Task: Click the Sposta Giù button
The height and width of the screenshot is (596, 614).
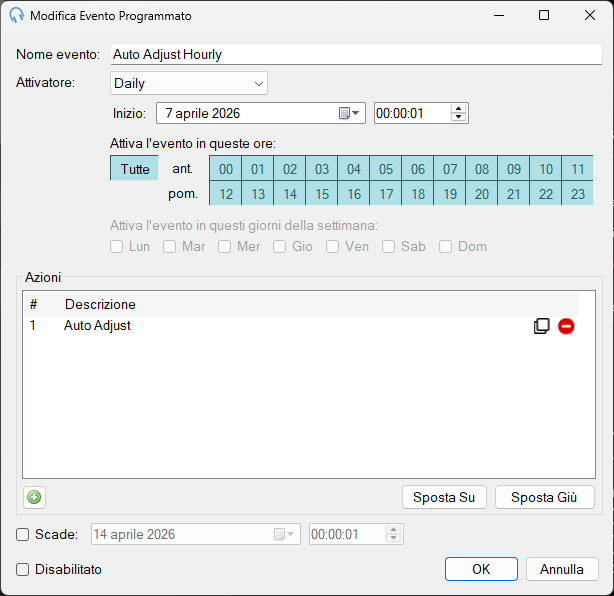Action: click(x=545, y=497)
